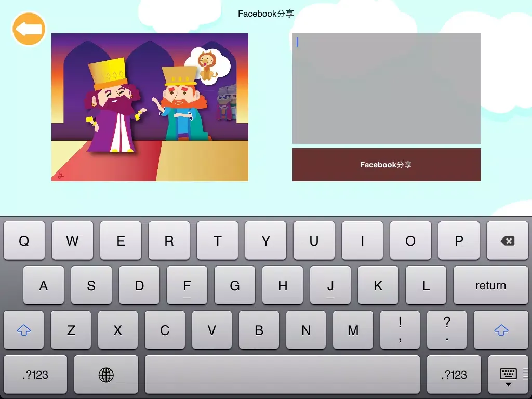532x399 pixels.
Task: Tap the exclamation and comma key
Action: point(400,330)
